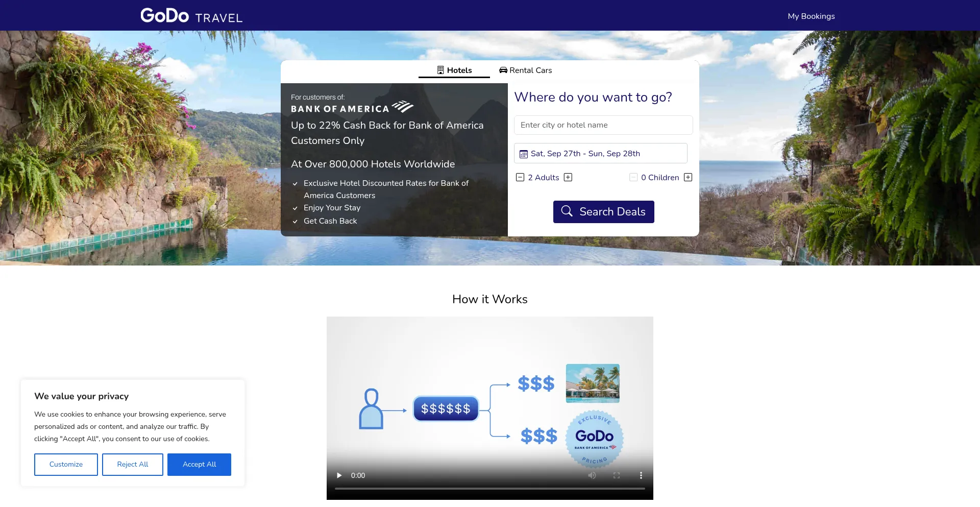Click the calendar icon in date field
This screenshot has width=980, height=507.
click(524, 154)
